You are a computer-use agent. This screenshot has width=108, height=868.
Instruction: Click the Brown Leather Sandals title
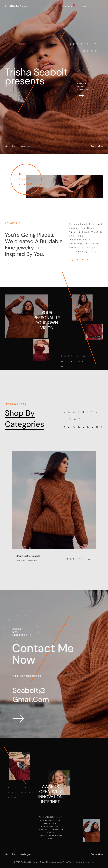pos(28,556)
